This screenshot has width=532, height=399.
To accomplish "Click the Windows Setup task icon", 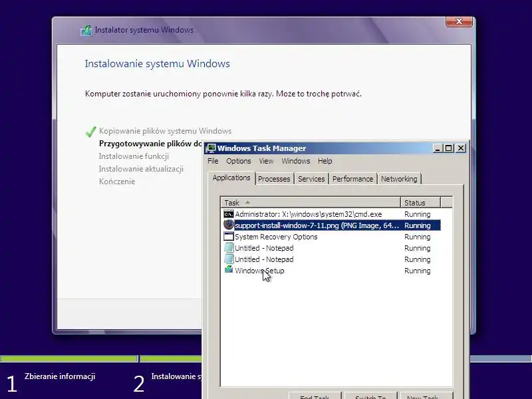I will pyautogui.click(x=229, y=270).
